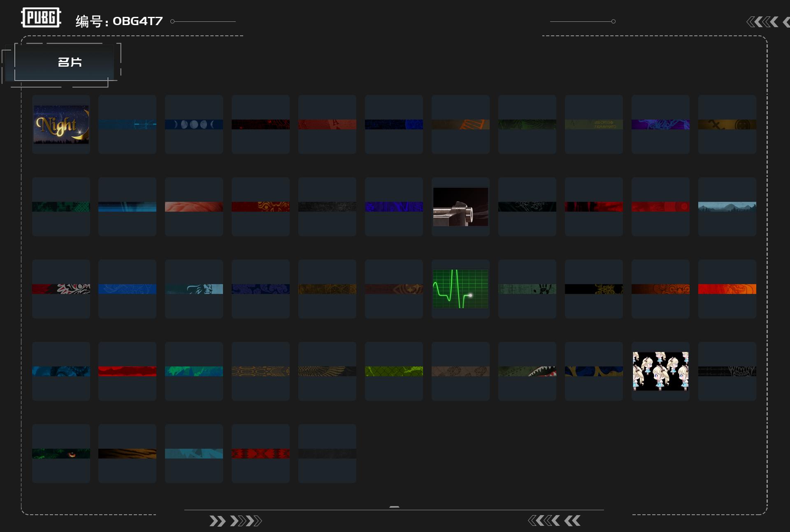Open the golden Night nameplate thumbnail
Screen dimensions: 790x532
[x=61, y=124]
